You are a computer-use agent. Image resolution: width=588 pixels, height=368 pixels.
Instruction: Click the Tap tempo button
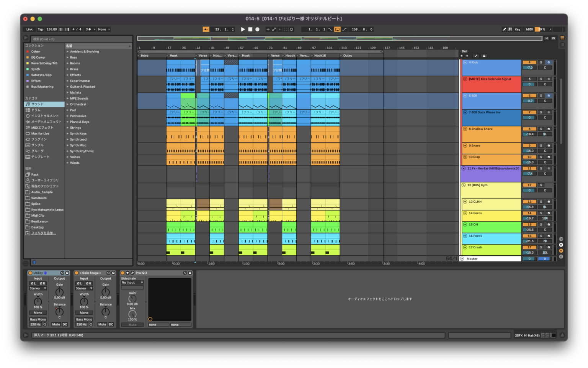point(40,29)
